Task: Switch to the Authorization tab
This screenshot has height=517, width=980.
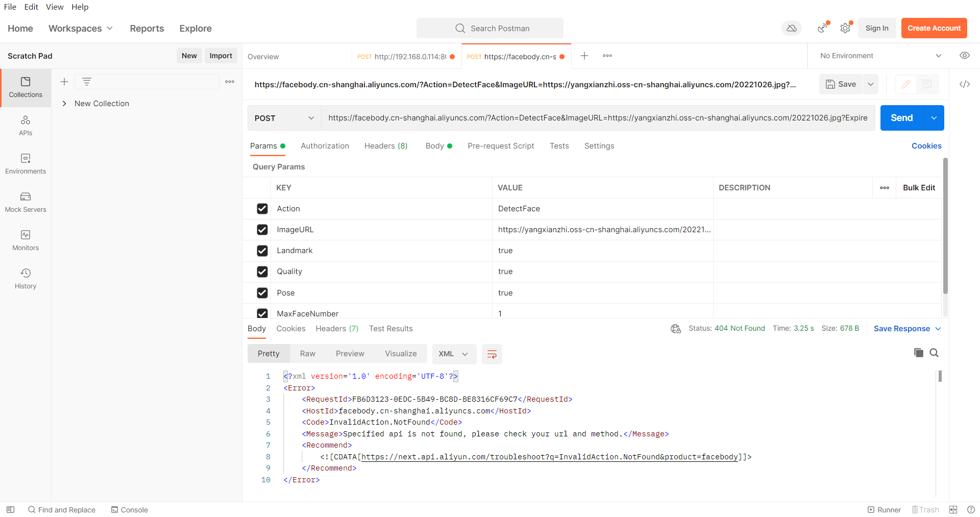Action: [325, 146]
